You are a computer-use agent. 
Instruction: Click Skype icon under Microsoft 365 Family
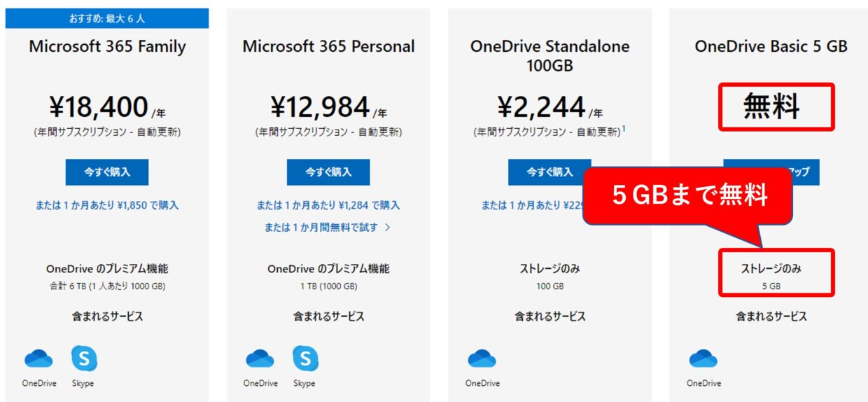84,359
